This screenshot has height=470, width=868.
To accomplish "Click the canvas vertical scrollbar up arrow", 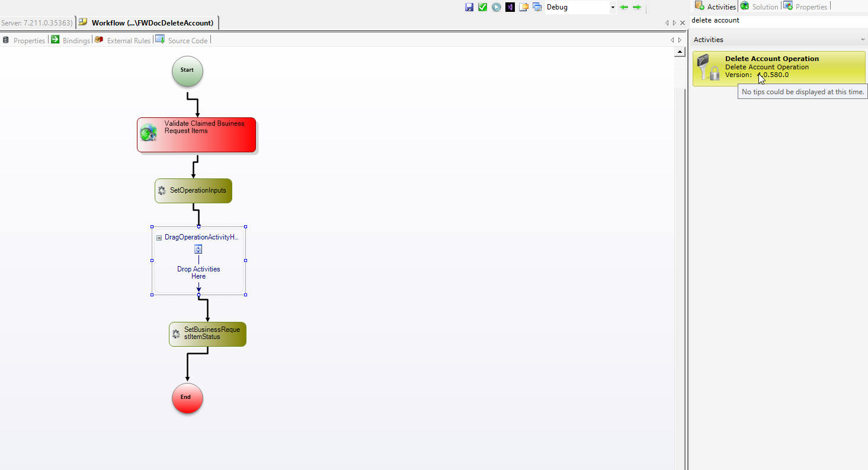I will [680, 52].
